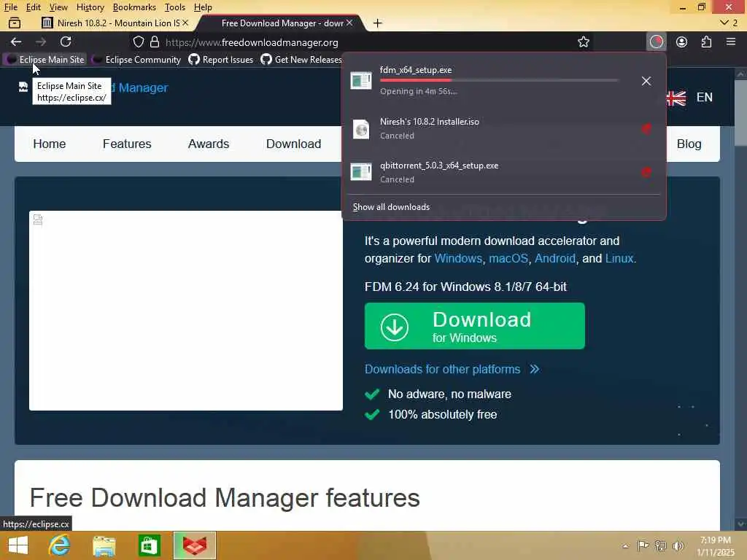This screenshot has width=747, height=560.
Task: Click the fdm_x64_setup.exe file icon
Action: click(360, 80)
